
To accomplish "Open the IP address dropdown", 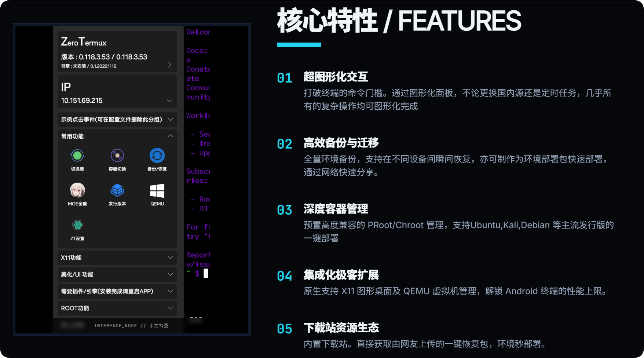I will [x=169, y=100].
